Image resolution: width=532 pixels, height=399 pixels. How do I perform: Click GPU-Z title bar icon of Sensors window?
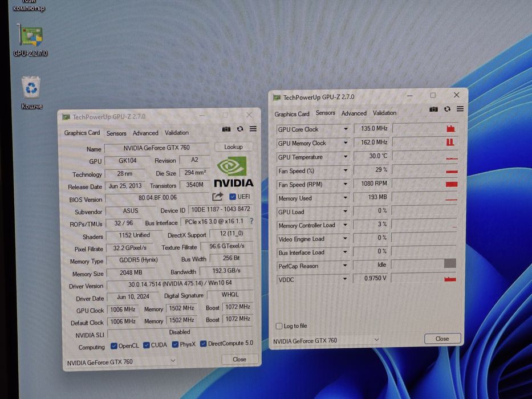coord(277,97)
